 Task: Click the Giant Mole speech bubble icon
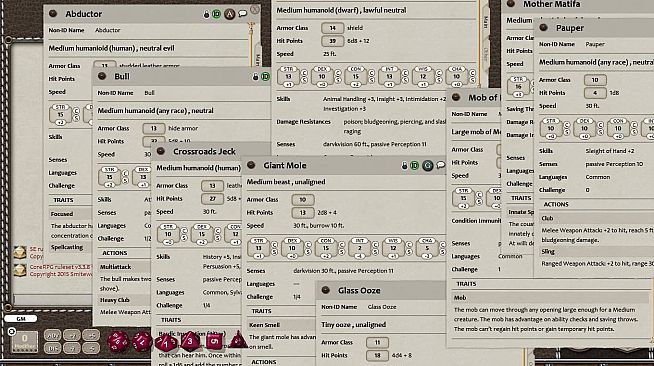440,165
